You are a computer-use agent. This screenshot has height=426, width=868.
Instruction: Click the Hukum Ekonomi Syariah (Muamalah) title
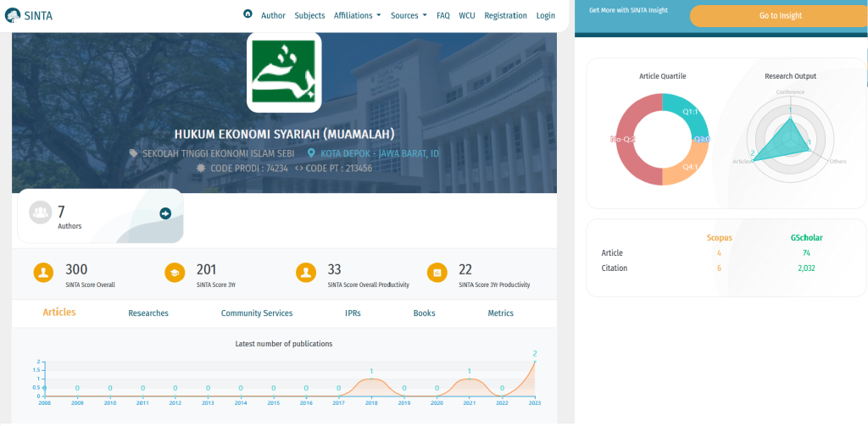tap(284, 135)
